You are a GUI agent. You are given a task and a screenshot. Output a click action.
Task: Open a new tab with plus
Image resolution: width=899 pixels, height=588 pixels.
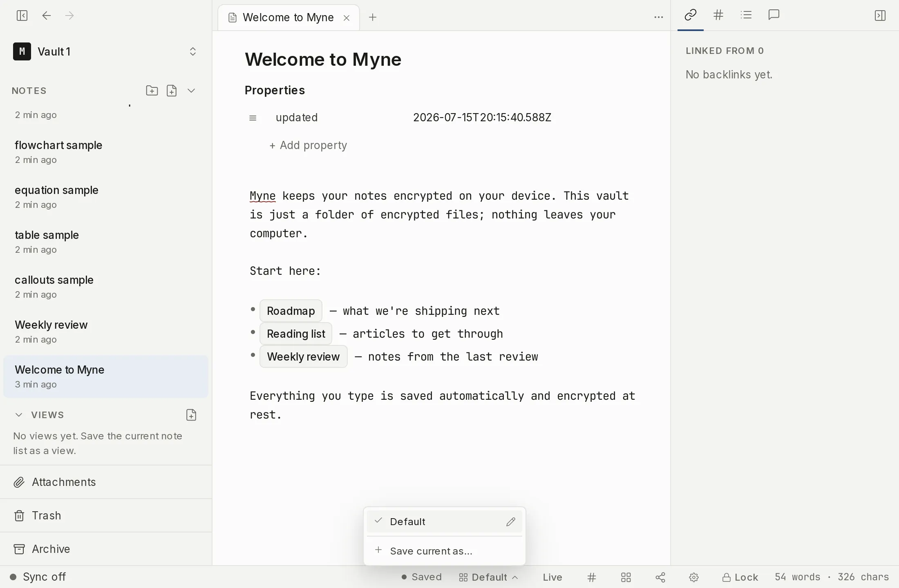(x=373, y=17)
